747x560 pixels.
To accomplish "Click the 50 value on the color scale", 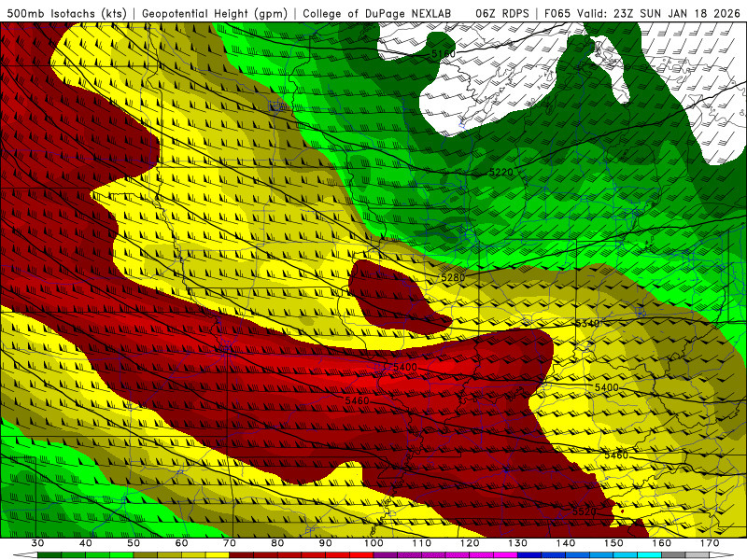I will [134, 543].
